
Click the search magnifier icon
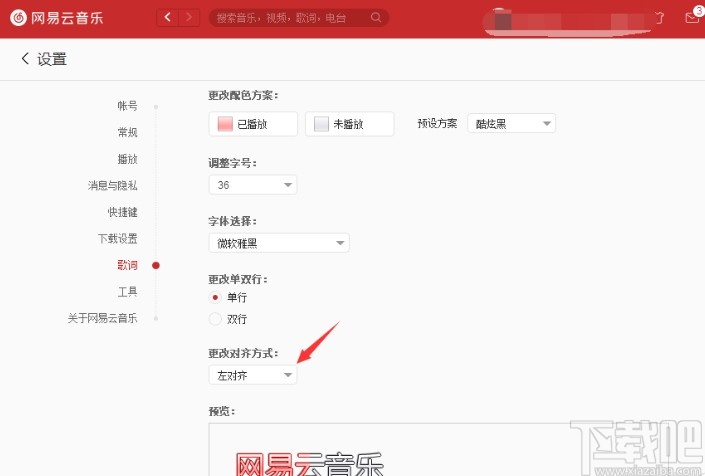tap(376, 18)
